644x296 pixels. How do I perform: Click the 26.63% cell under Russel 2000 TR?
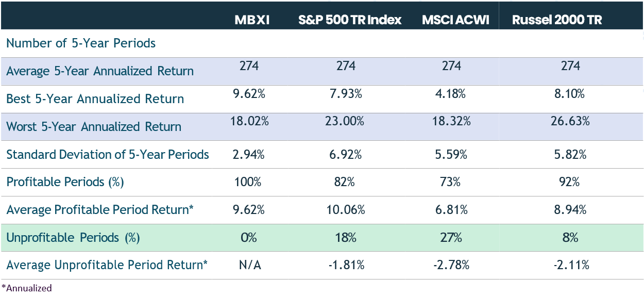click(570, 122)
